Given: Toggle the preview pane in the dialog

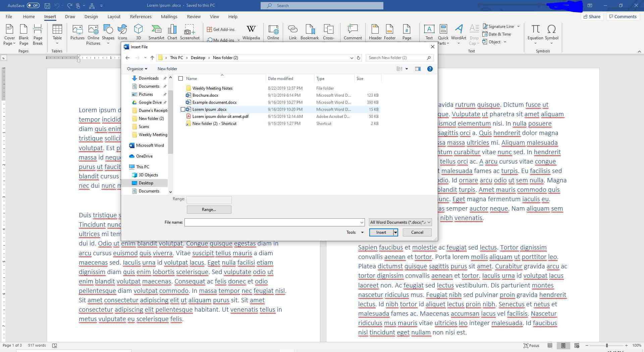Looking at the screenshot, I should 418,69.
